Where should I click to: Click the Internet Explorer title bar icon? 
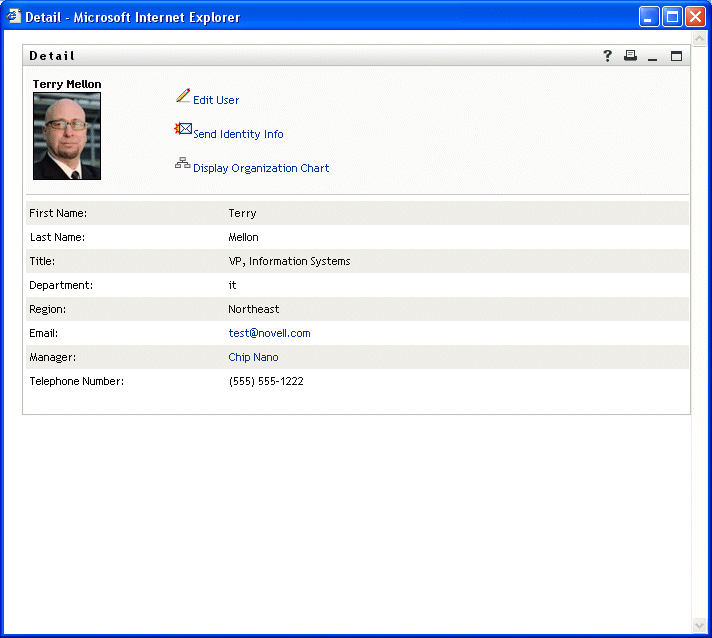click(14, 16)
